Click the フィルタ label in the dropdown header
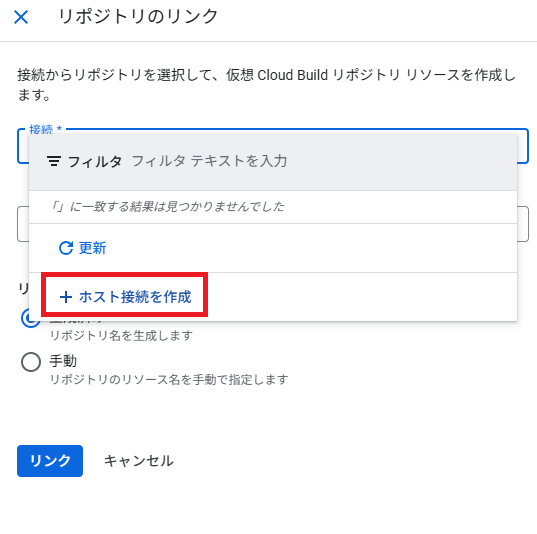This screenshot has width=537, height=534. (95, 161)
